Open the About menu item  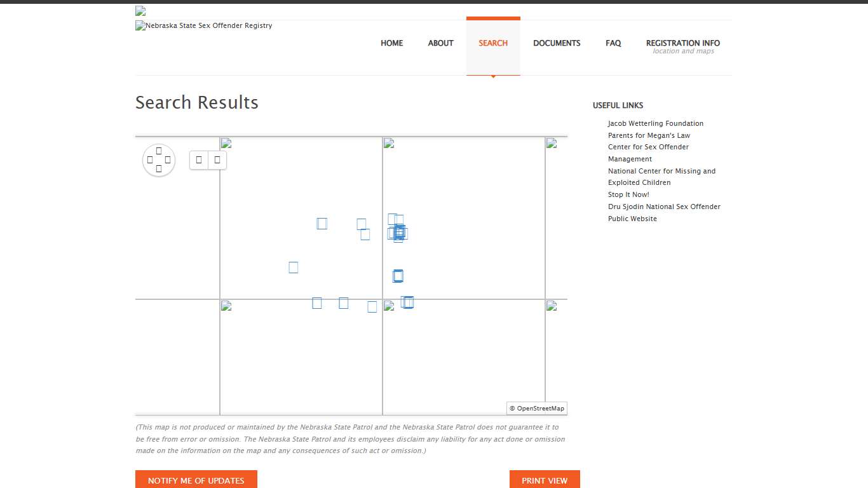pyautogui.click(x=440, y=43)
